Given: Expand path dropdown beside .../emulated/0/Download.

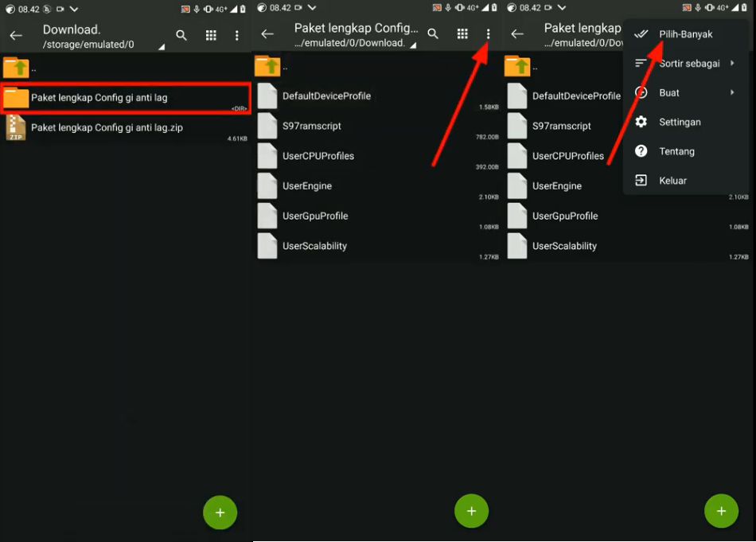Looking at the screenshot, I should (x=413, y=45).
